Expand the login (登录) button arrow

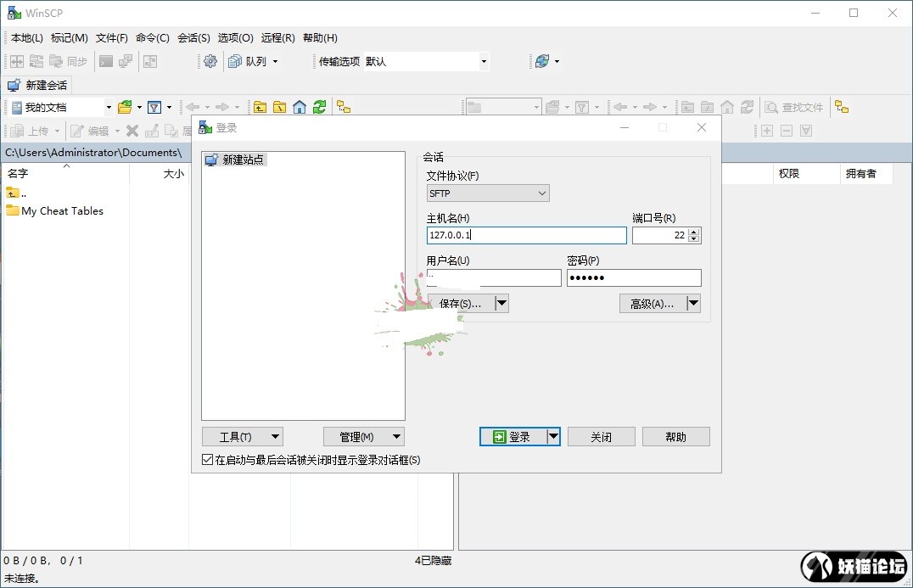tap(553, 437)
